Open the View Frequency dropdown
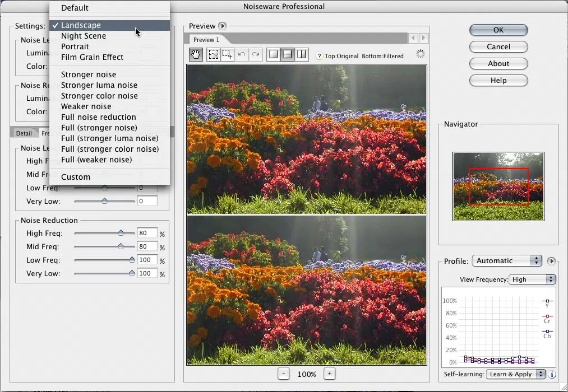Image resolution: width=568 pixels, height=392 pixels. (532, 279)
